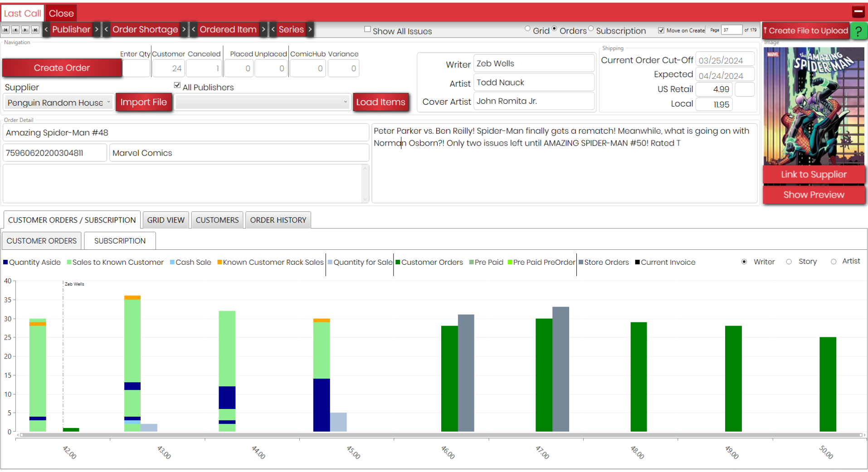Click the next Publisher arrow

click(x=97, y=29)
